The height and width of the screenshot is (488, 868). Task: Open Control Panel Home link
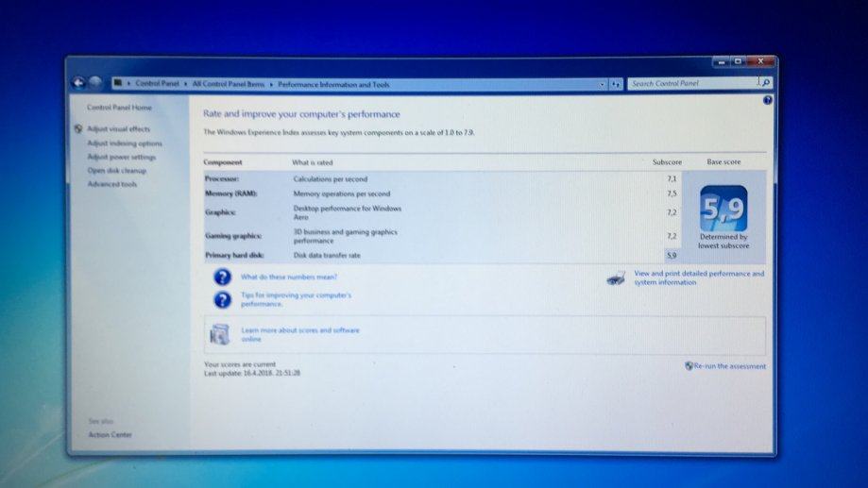[x=119, y=108]
